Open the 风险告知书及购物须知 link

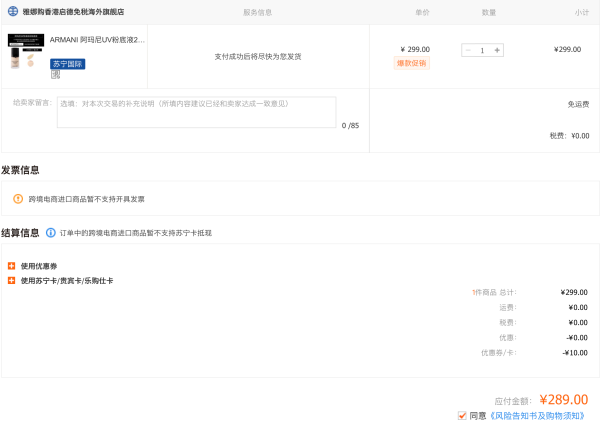(537, 416)
